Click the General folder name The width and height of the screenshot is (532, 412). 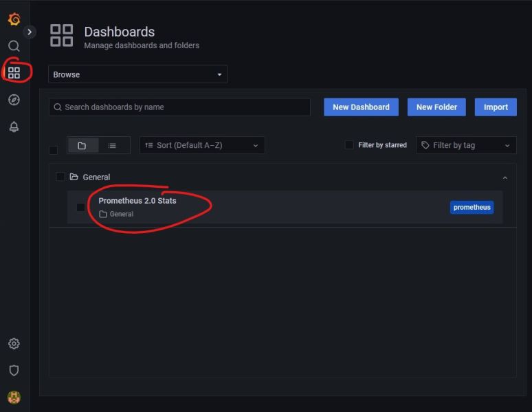96,177
